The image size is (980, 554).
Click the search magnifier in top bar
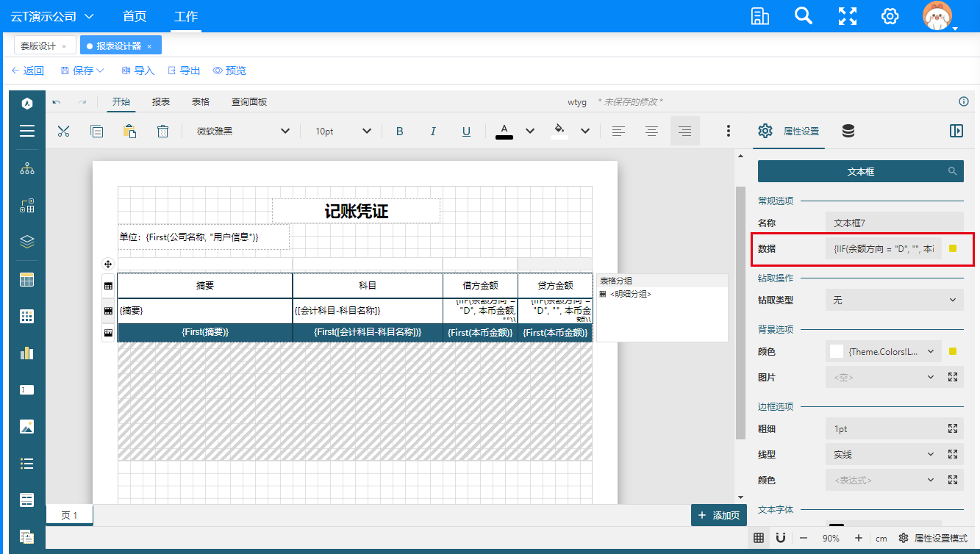[x=803, y=16]
